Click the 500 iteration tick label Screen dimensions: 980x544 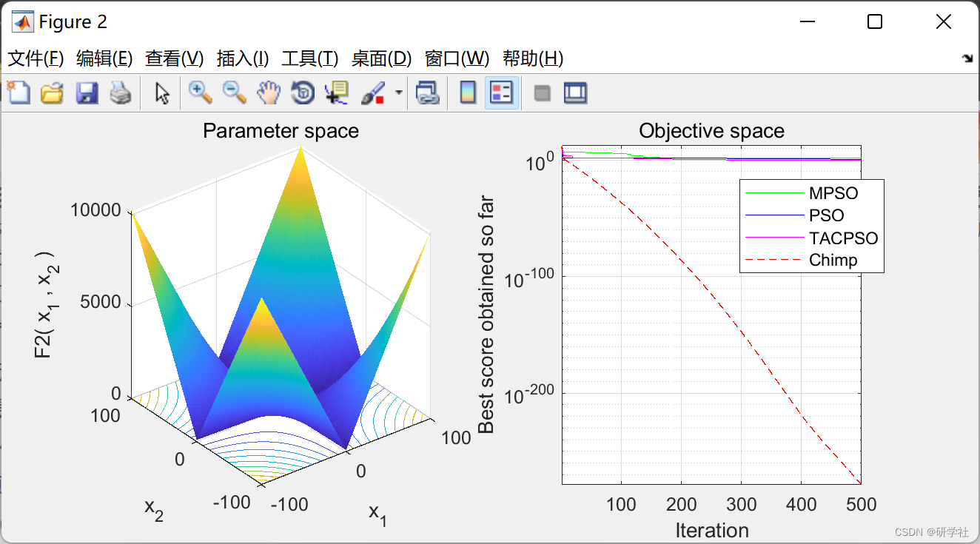point(862,505)
